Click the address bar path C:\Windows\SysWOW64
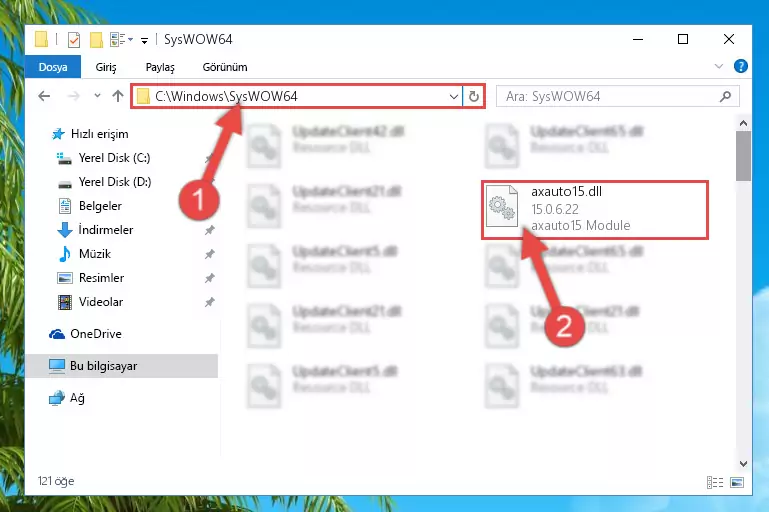Viewport: 769px width, 512px height. point(226,96)
